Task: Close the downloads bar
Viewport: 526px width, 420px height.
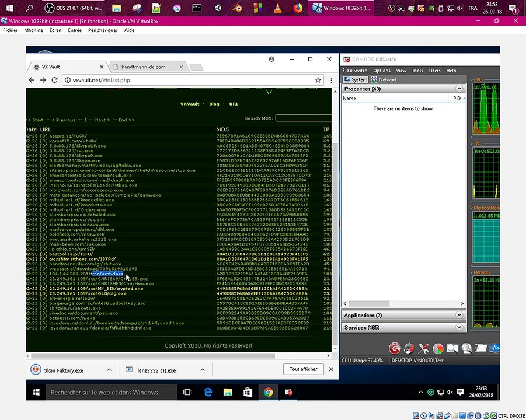Action: [x=331, y=369]
